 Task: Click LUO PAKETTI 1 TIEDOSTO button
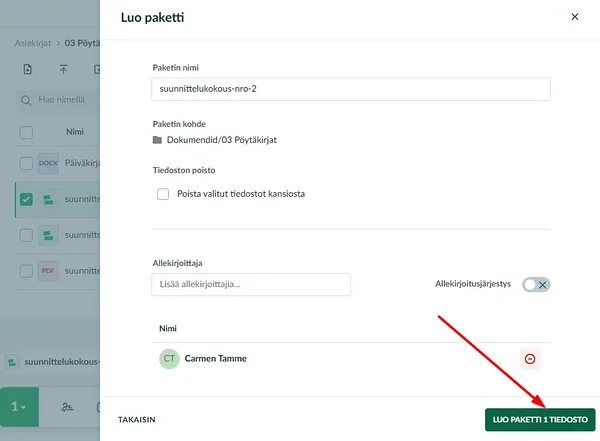[540, 419]
